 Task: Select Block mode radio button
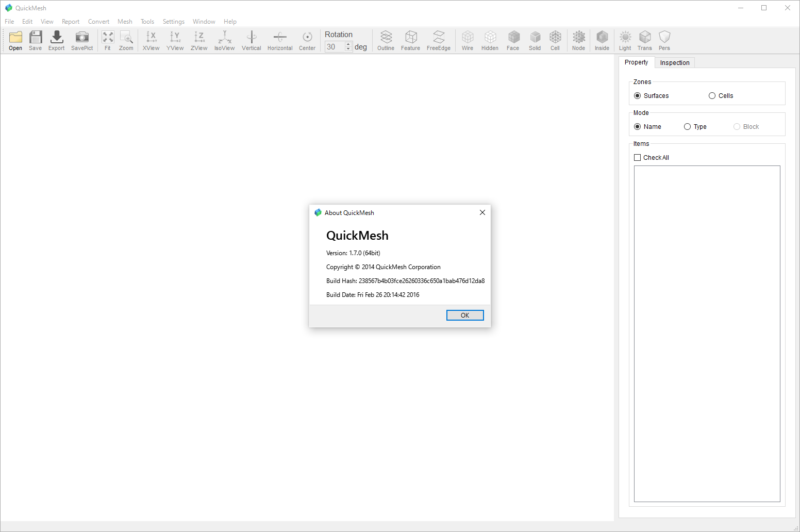[737, 127]
